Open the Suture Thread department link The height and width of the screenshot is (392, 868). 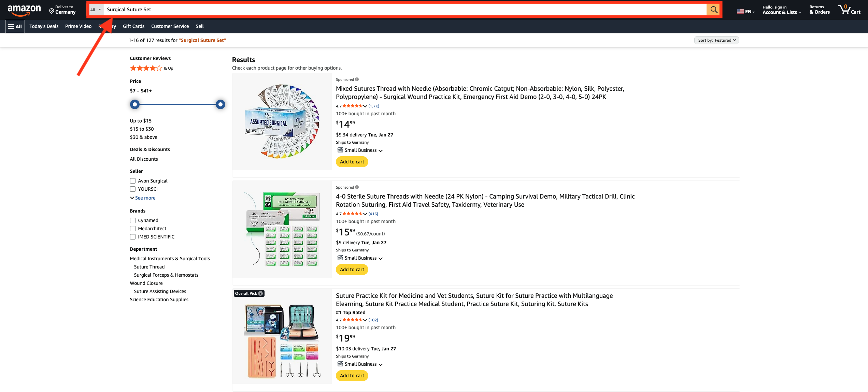pos(149,267)
